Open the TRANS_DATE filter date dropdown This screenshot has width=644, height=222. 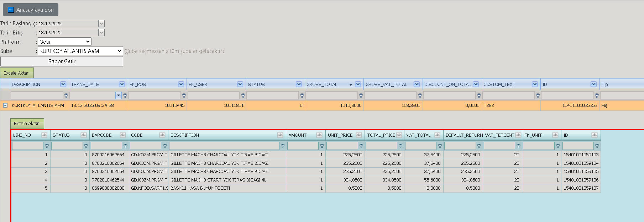(119, 96)
